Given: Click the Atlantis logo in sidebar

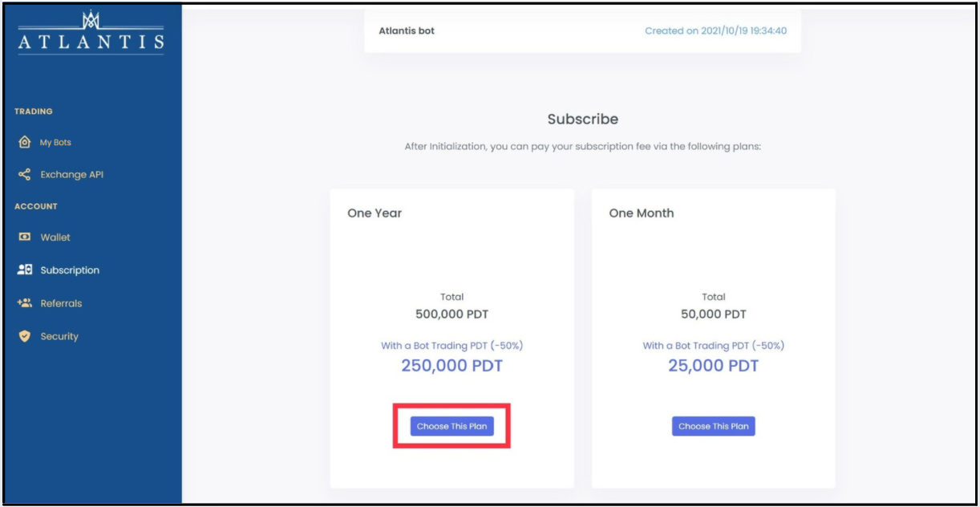Looking at the screenshot, I should pos(91,32).
